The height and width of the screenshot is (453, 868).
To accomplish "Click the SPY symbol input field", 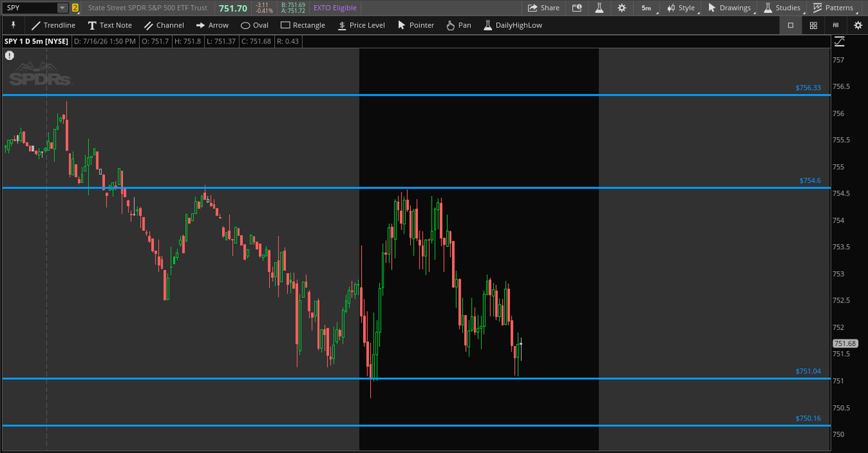I will pyautogui.click(x=29, y=8).
